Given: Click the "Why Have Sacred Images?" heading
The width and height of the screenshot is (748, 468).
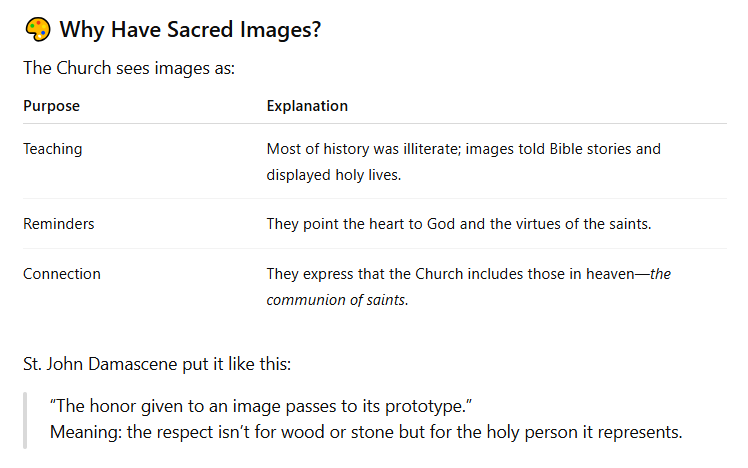Looking at the screenshot, I should [x=190, y=29].
